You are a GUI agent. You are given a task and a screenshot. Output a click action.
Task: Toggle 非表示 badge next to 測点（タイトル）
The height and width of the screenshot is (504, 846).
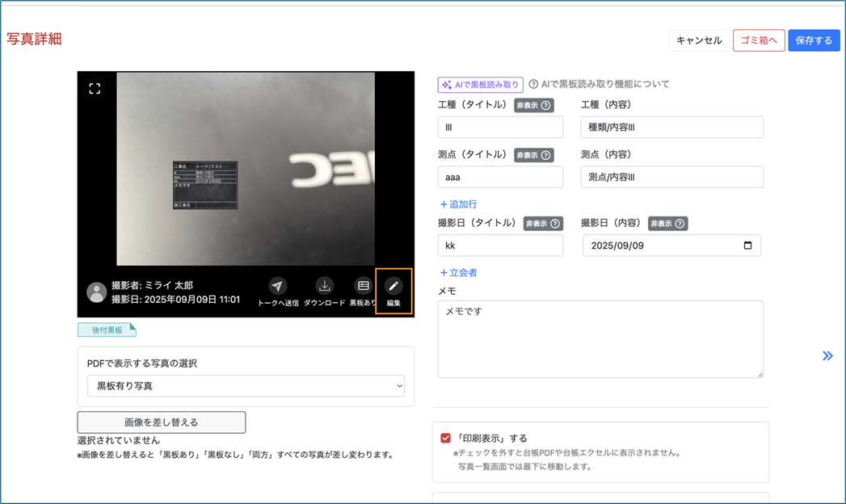tap(533, 155)
